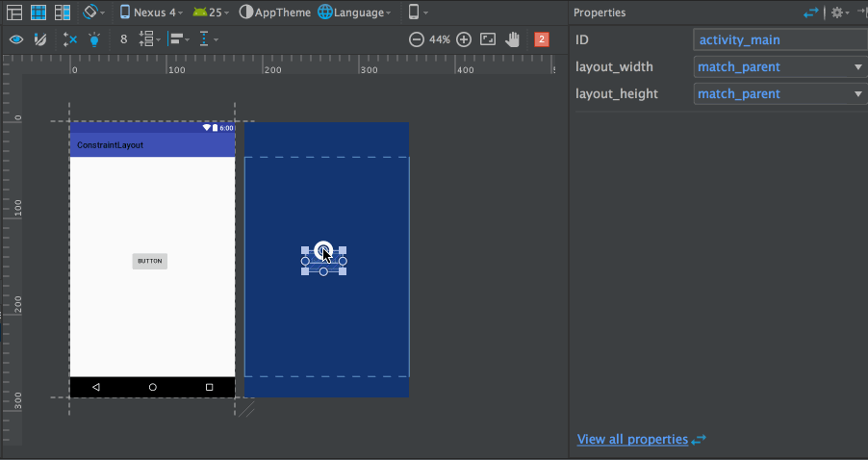This screenshot has height=460, width=868.
Task: Zoom out with minus icon
Action: [417, 39]
